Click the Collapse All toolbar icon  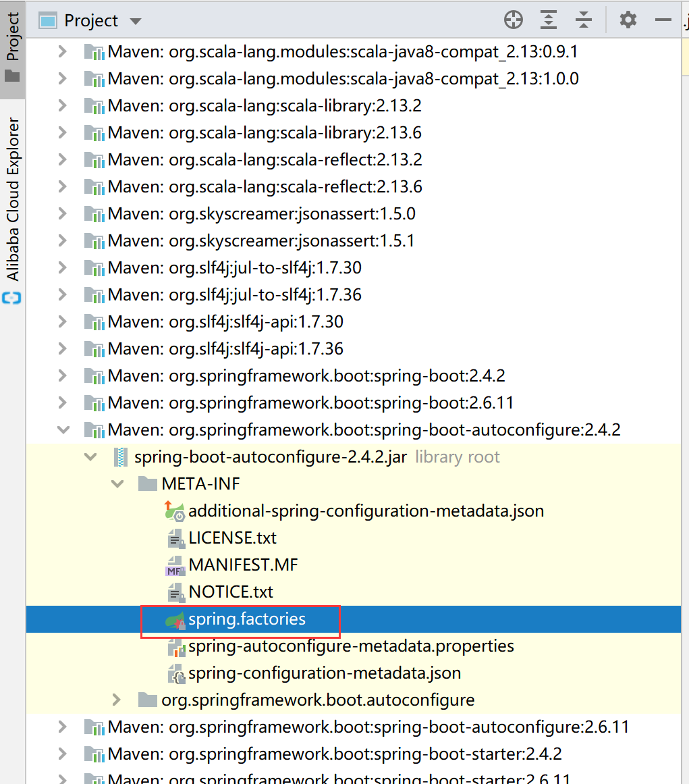[x=583, y=20]
